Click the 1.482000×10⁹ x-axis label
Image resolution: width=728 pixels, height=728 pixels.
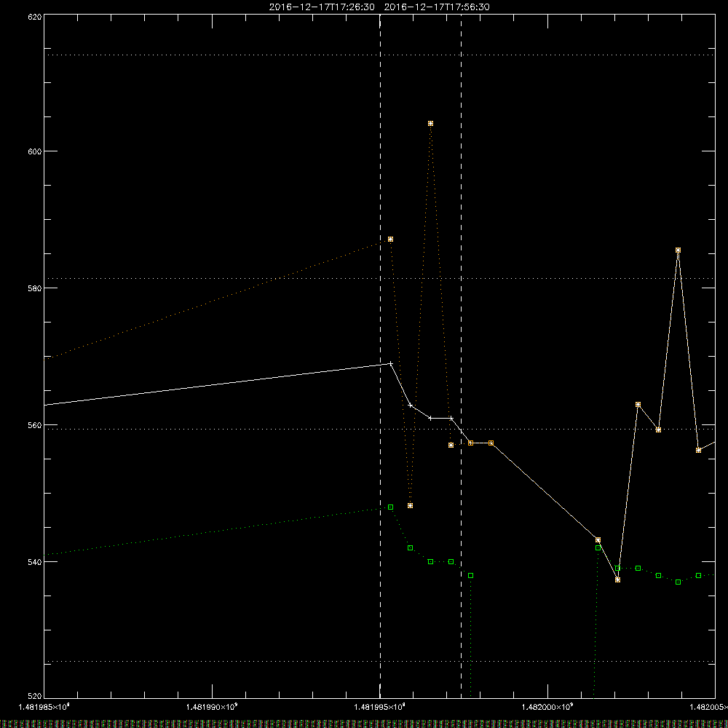point(548,707)
